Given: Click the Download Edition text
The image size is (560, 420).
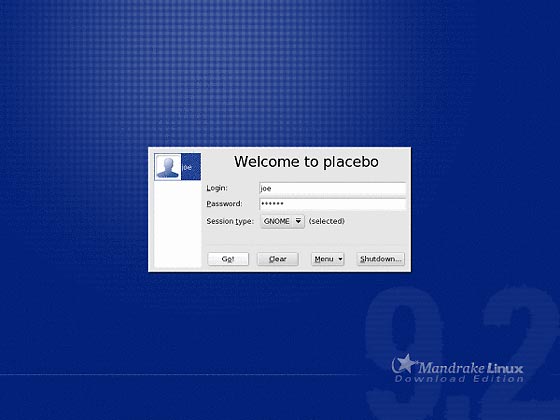Looking at the screenshot, I should point(459,379).
